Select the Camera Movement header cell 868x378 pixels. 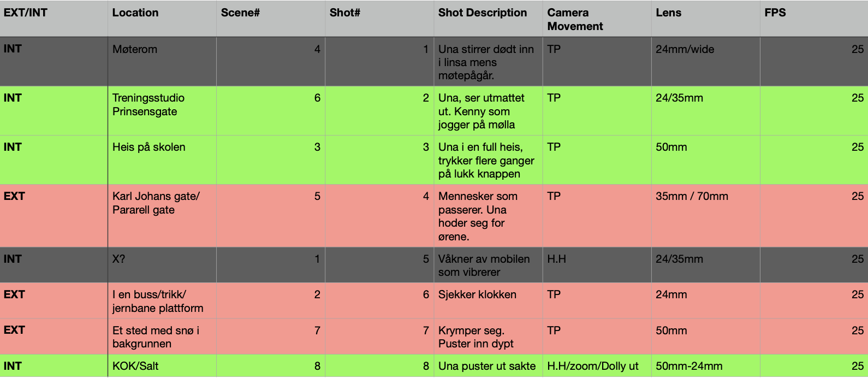coord(597,19)
